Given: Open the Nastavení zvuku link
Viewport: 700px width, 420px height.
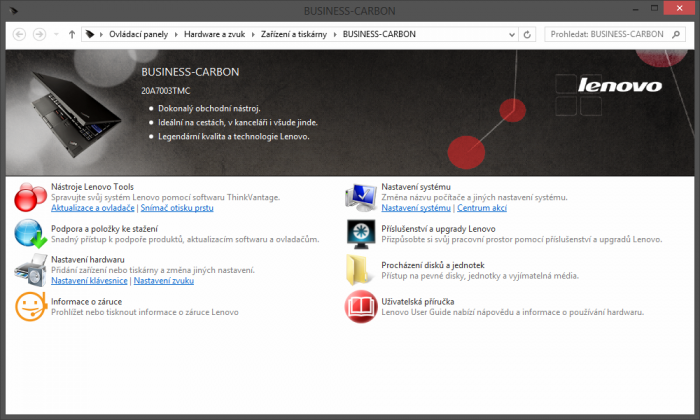Looking at the screenshot, I should tap(164, 281).
